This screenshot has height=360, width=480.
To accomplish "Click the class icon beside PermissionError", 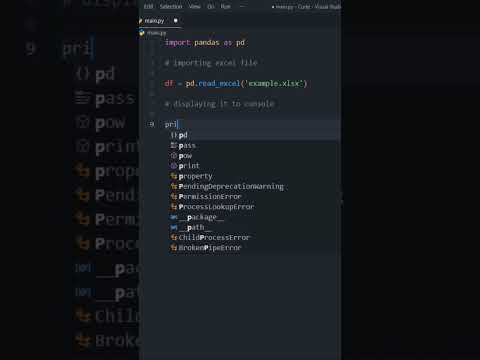I will pyautogui.click(x=174, y=197).
